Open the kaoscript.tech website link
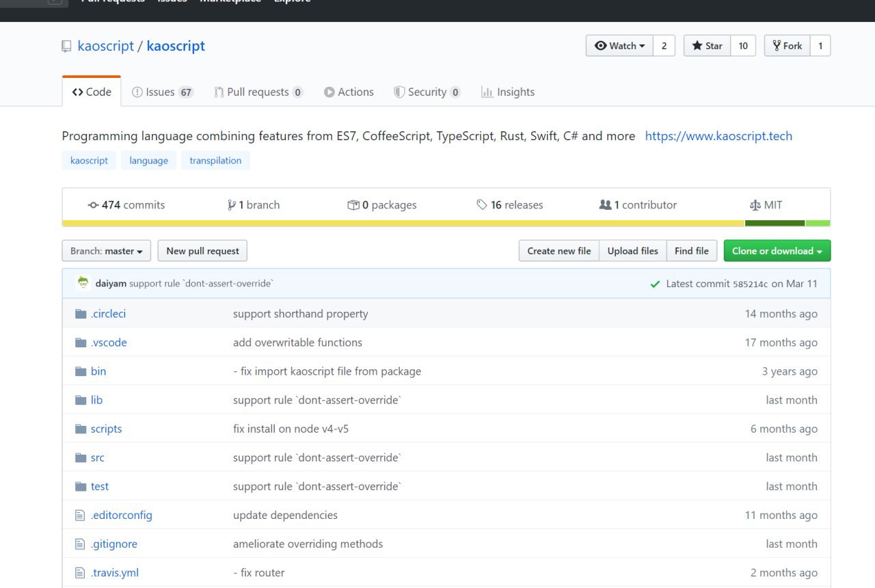Screen dimensions: 875x588 pos(718,136)
